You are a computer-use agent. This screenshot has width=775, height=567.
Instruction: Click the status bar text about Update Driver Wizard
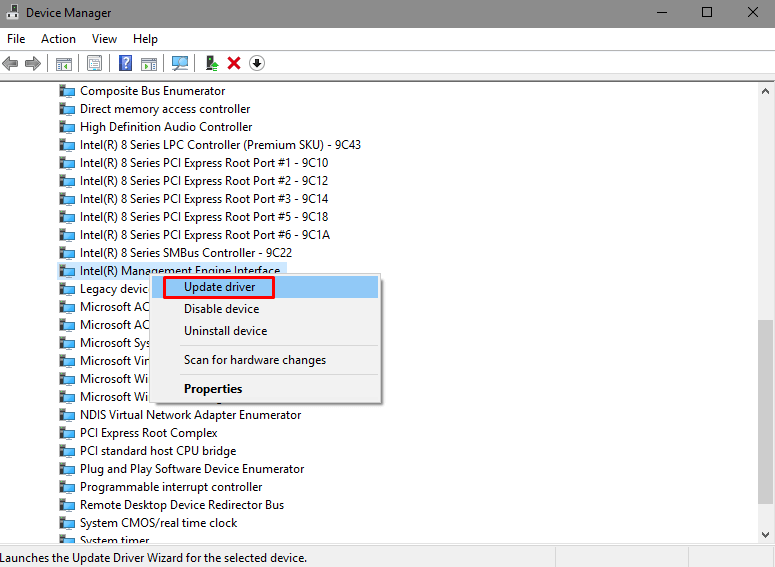[x=154, y=558]
